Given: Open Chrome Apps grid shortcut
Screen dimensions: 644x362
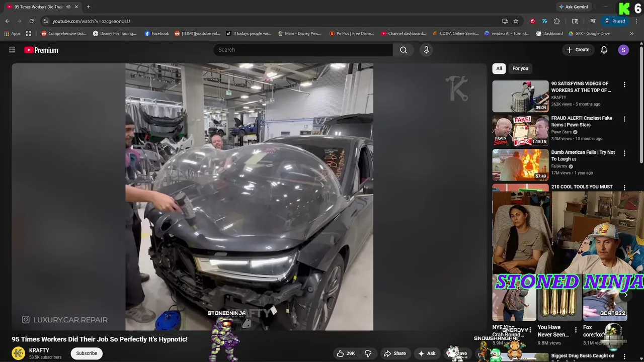Looking at the screenshot, I should [13, 34].
